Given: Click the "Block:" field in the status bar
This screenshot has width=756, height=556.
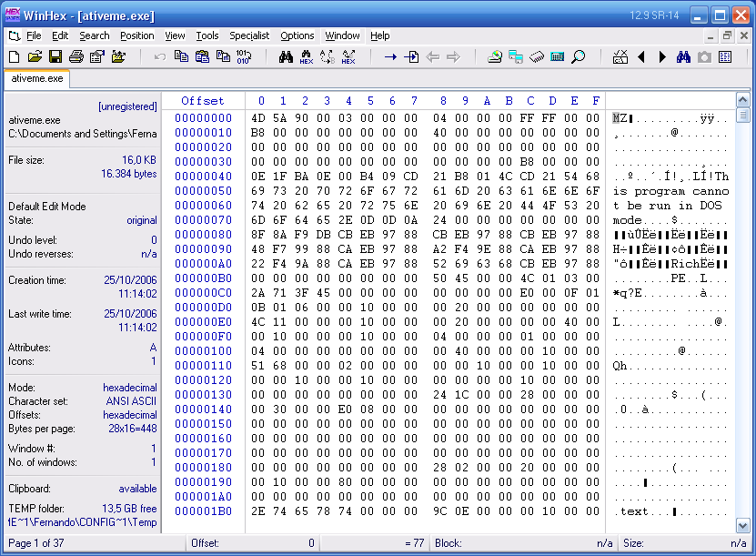Looking at the screenshot, I should tap(524, 543).
